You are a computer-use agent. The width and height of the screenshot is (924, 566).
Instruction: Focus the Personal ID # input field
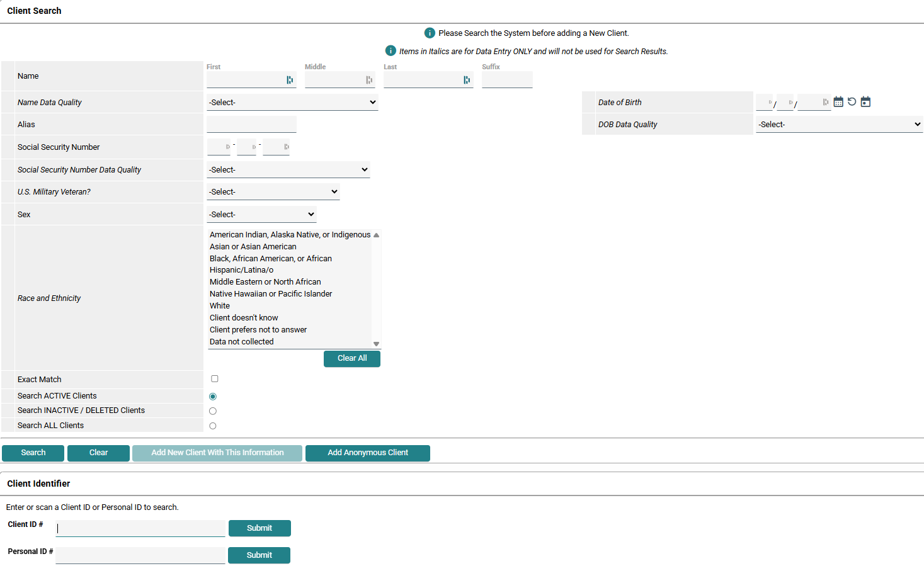coord(140,555)
